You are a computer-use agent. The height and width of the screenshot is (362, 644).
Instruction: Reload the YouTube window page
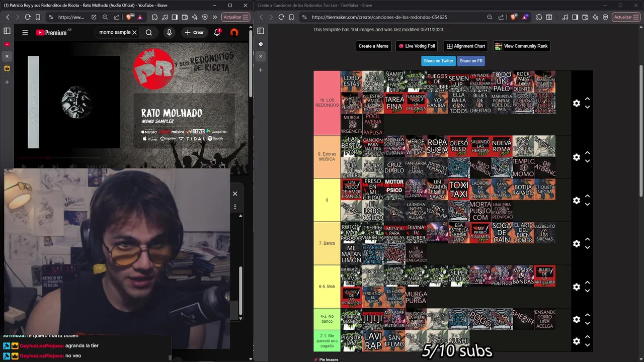click(x=28, y=17)
